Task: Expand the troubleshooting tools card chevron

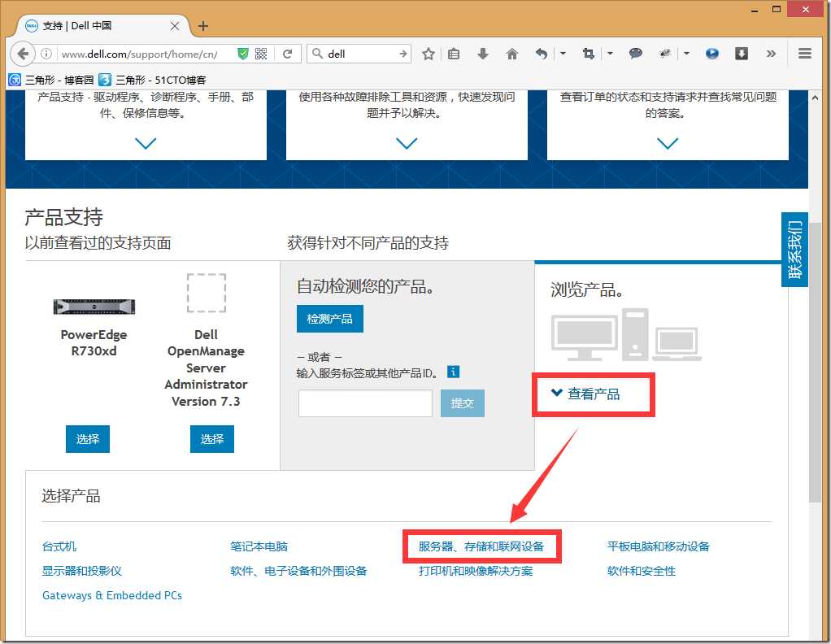Action: click(x=407, y=143)
